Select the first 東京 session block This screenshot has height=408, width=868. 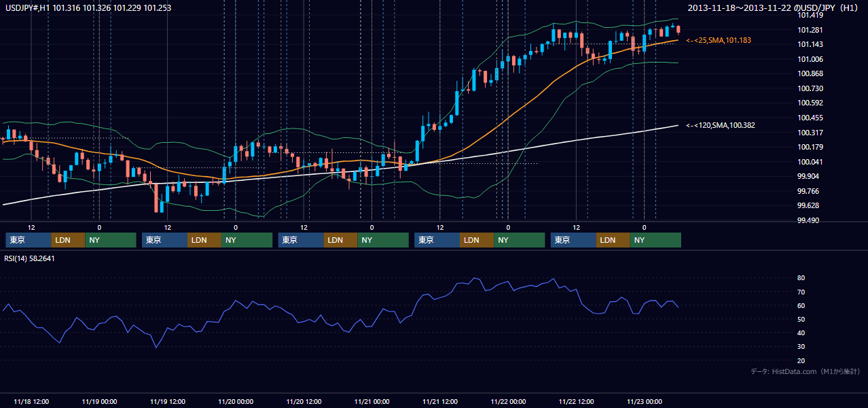coord(29,240)
